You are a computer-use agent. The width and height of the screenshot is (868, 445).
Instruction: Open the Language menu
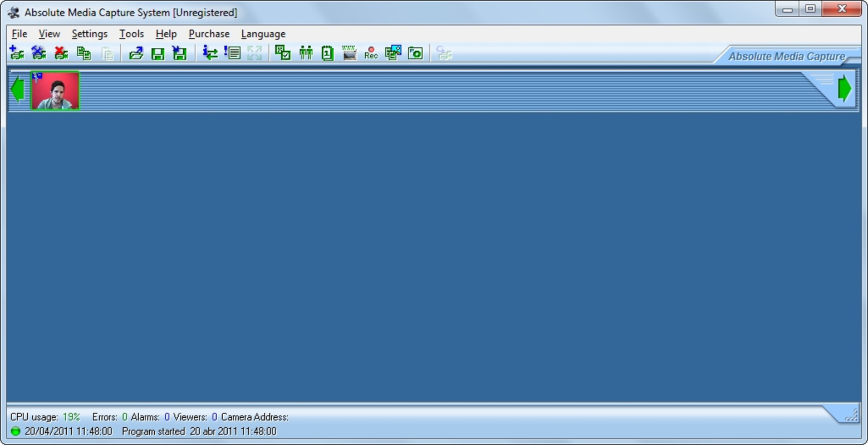pyautogui.click(x=263, y=34)
